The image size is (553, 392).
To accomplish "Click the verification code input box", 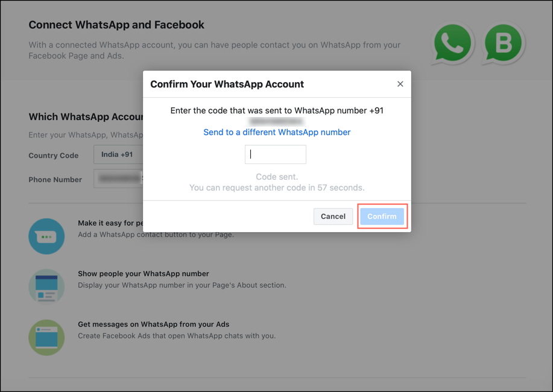I will coord(276,154).
